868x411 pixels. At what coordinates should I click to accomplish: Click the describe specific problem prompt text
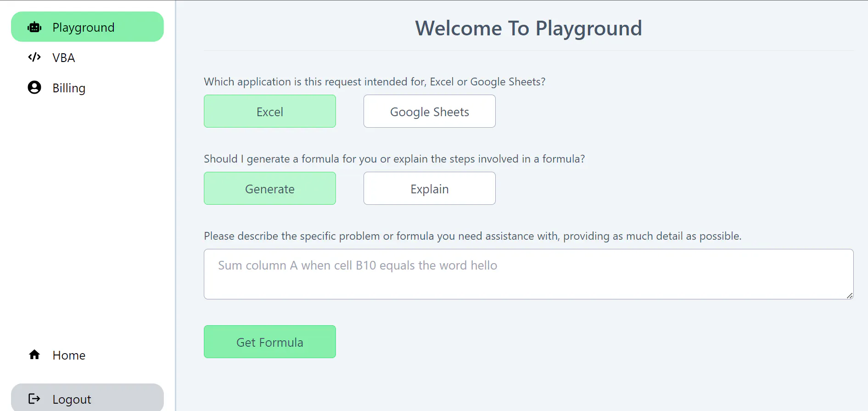(x=473, y=236)
